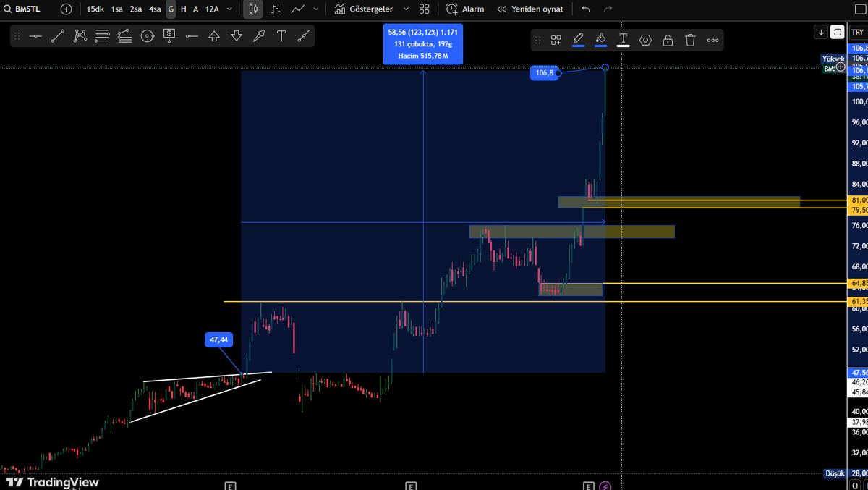Select the line chart type
This screenshot has height=490, width=868.
point(298,9)
